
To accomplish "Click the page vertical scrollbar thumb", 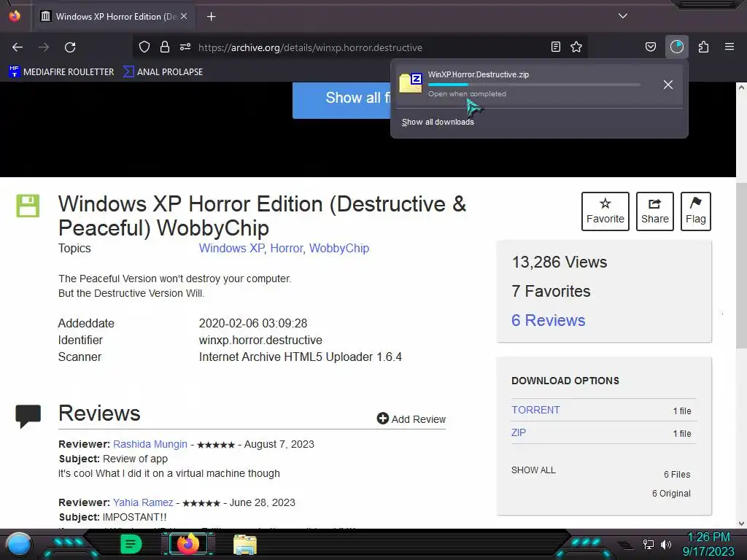I will pos(741,264).
